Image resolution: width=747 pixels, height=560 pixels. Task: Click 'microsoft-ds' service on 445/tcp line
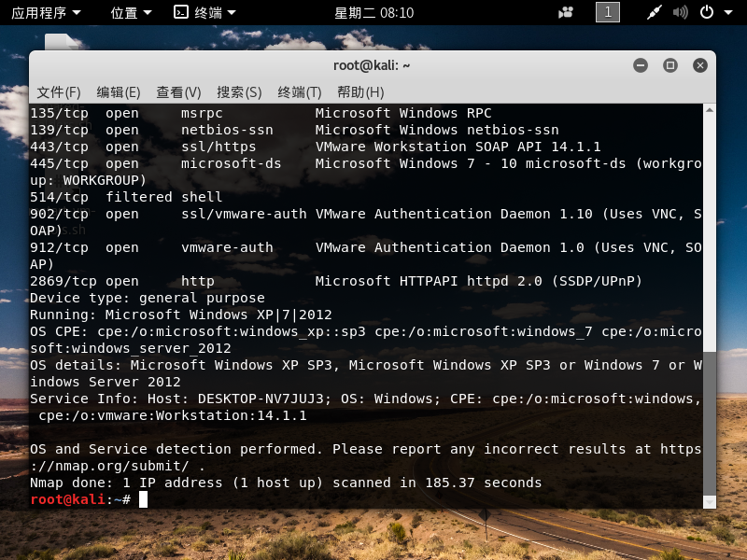pos(231,163)
